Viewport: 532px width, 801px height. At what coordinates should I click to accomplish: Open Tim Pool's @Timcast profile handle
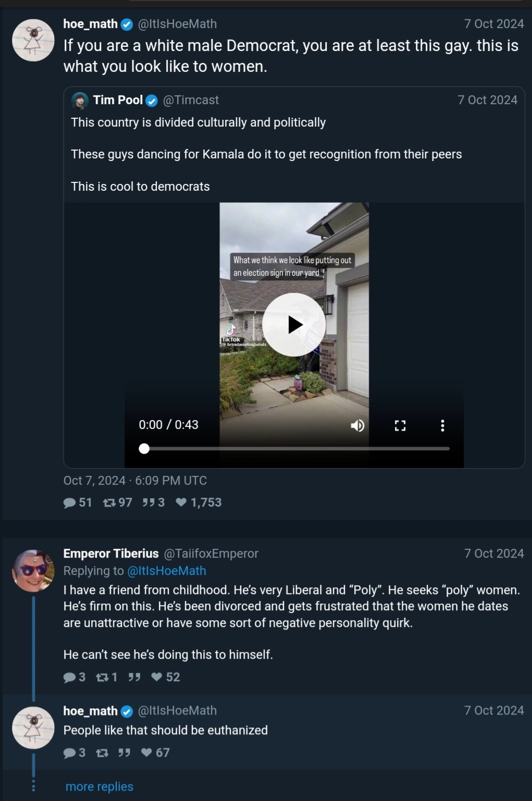(191, 100)
